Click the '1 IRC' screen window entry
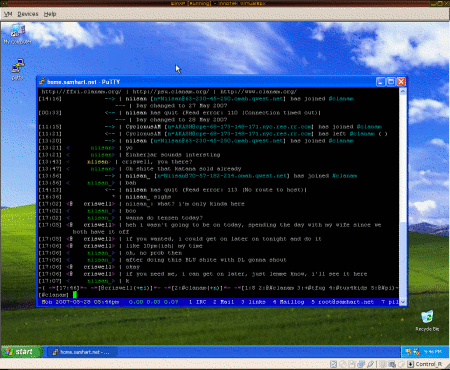The width and height of the screenshot is (450, 370). (197, 302)
